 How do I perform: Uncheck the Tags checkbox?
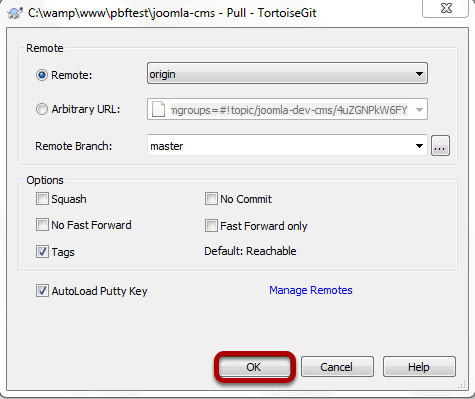coord(42,252)
